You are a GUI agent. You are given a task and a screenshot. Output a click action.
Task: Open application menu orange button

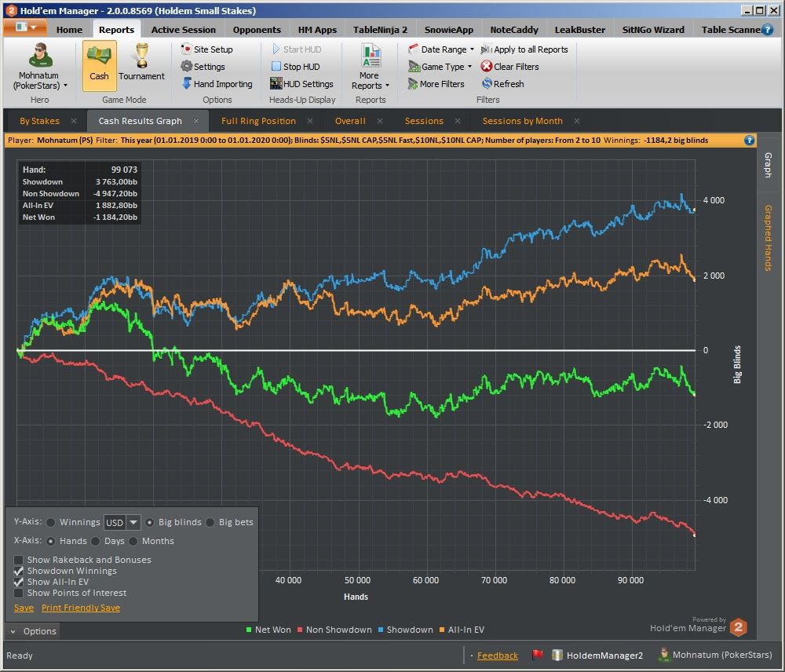(x=25, y=27)
